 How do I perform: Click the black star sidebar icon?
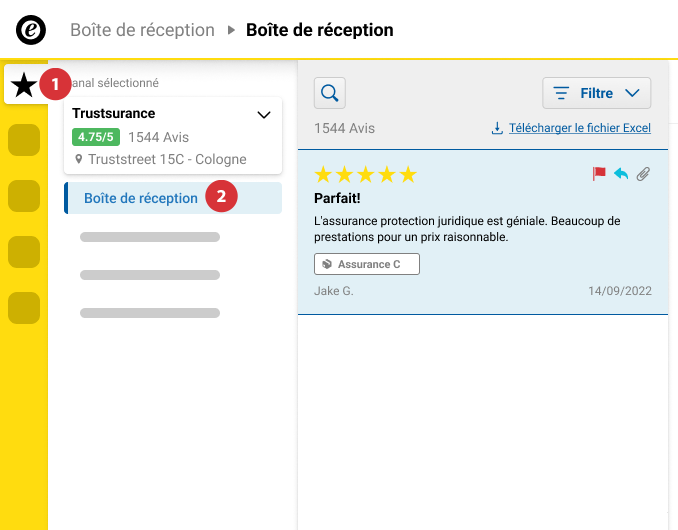24,85
